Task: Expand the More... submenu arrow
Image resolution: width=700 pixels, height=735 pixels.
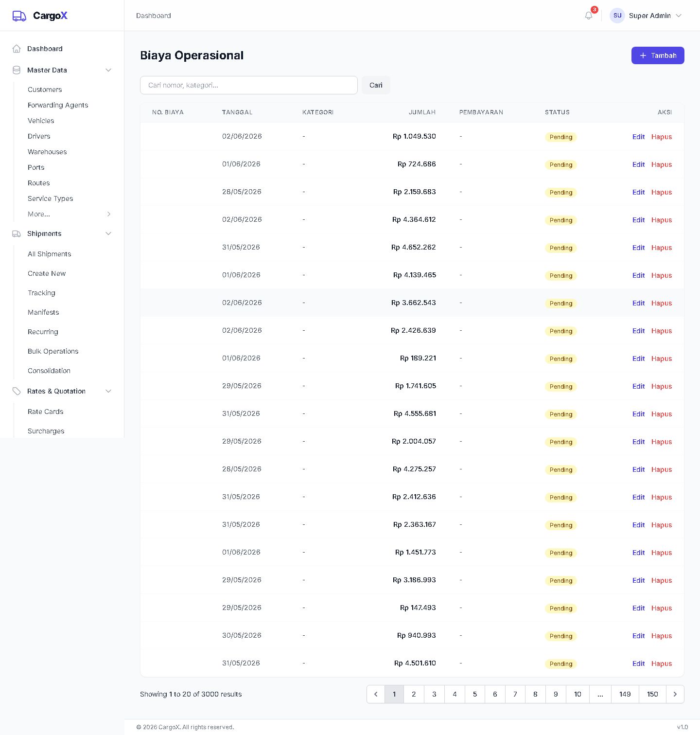Action: (109, 214)
